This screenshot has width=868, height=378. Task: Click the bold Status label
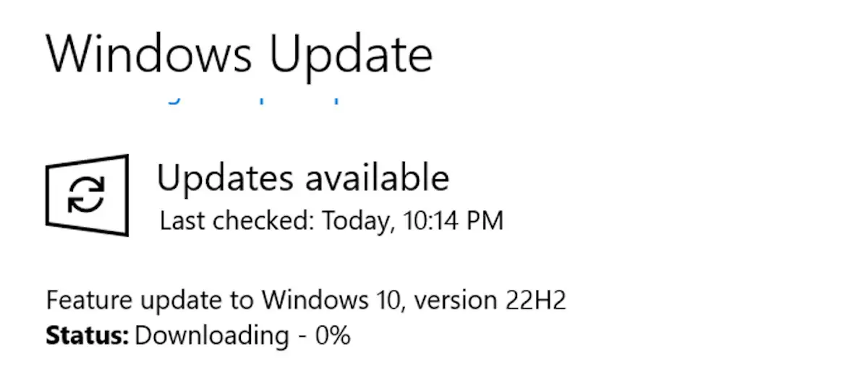coord(88,335)
